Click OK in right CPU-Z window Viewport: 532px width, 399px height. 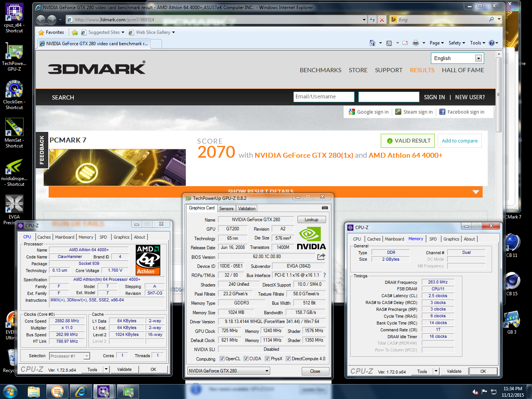(483, 371)
